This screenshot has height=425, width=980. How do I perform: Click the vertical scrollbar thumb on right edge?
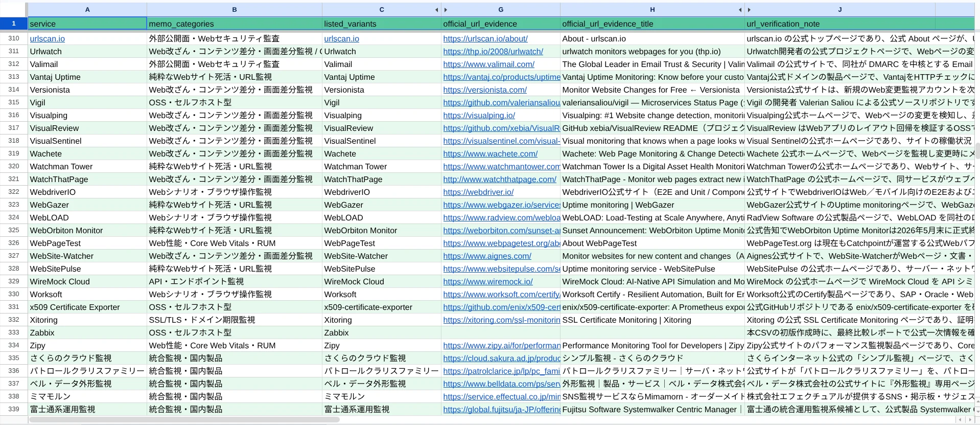[x=977, y=152]
